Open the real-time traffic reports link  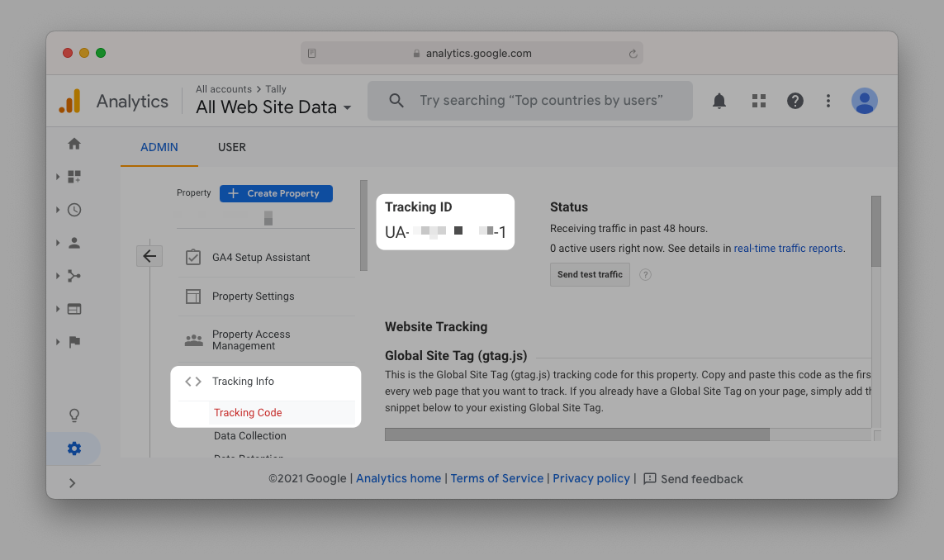[788, 248]
